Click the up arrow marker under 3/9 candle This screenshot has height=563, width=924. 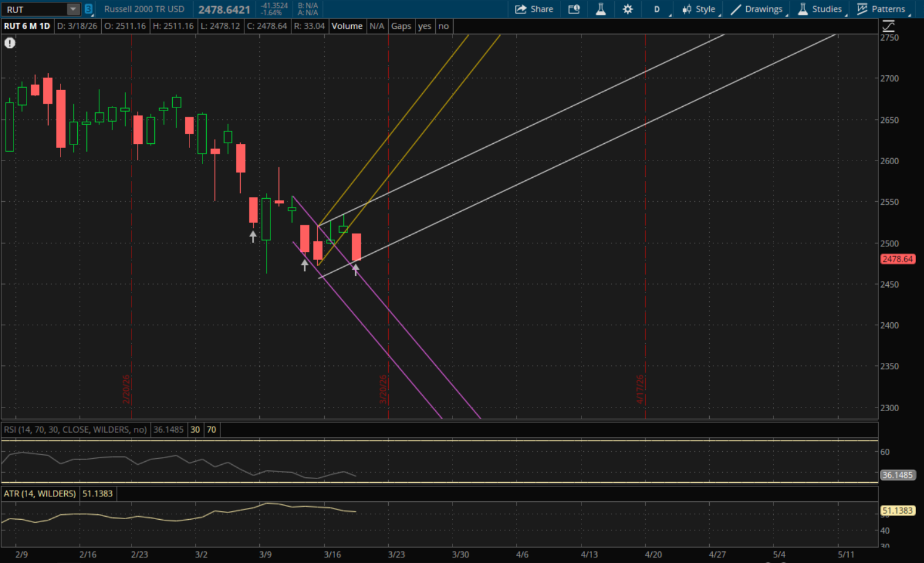[x=253, y=236]
